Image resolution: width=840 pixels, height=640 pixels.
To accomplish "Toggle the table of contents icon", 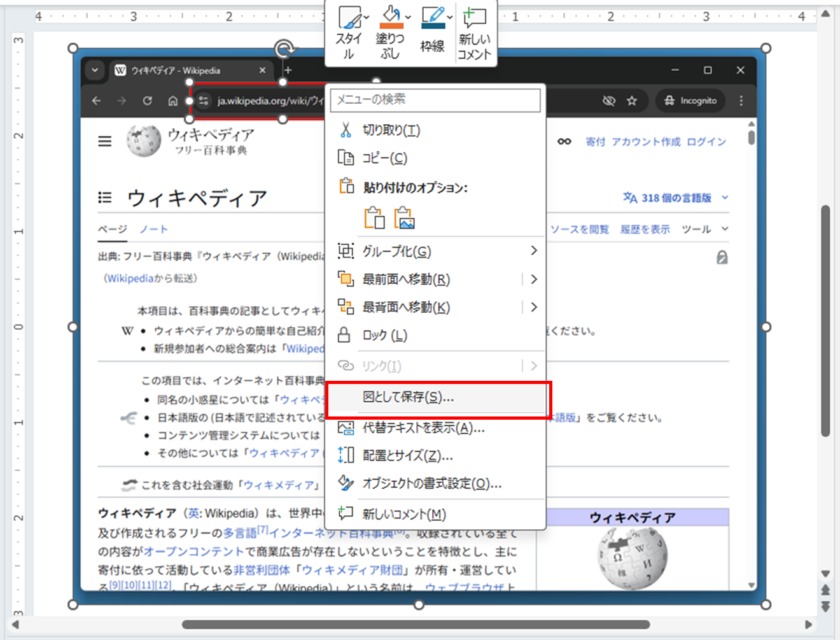I will tap(105, 197).
